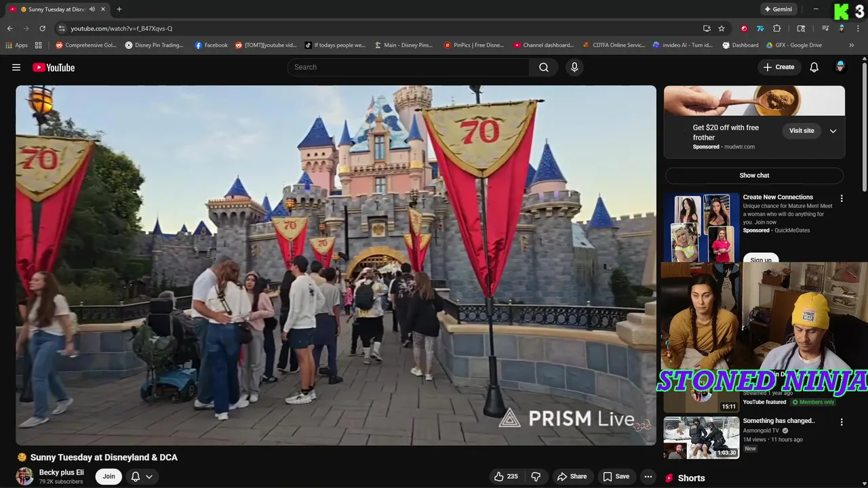868x488 pixels.
Task: Go to the YouTube home logo
Action: (x=54, y=67)
